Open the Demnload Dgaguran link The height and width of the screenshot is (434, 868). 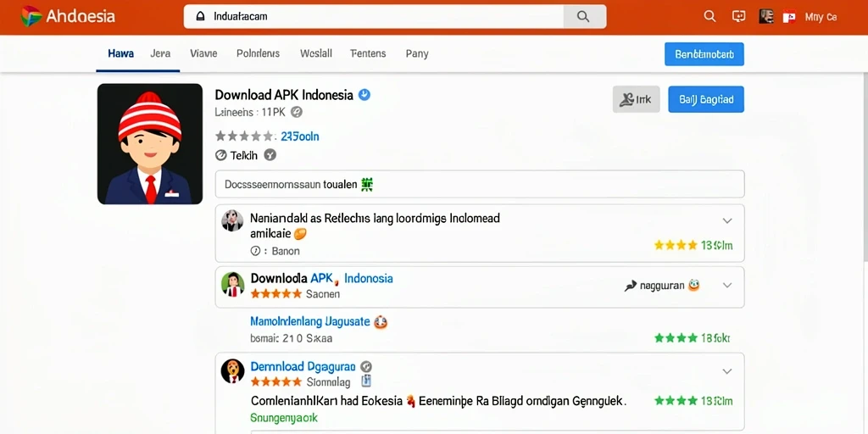303,366
